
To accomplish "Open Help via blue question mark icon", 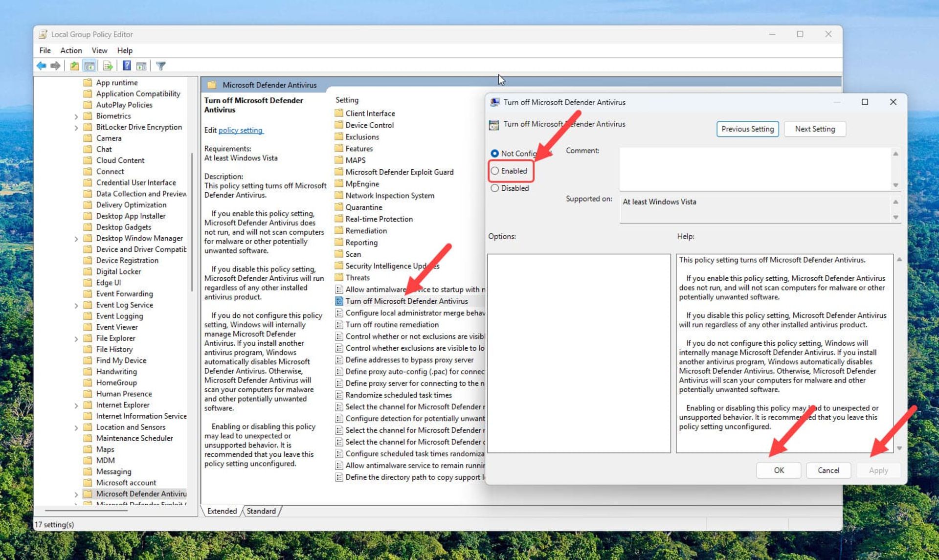I will click(x=127, y=66).
